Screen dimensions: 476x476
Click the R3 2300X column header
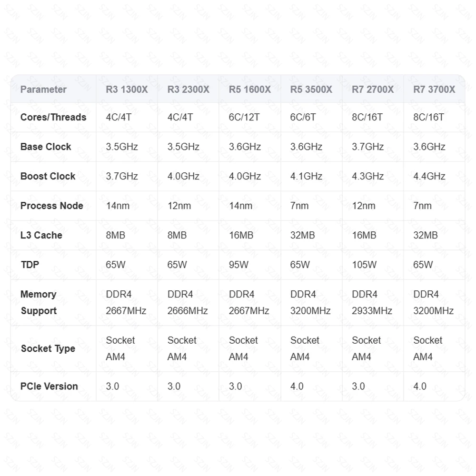coord(188,89)
